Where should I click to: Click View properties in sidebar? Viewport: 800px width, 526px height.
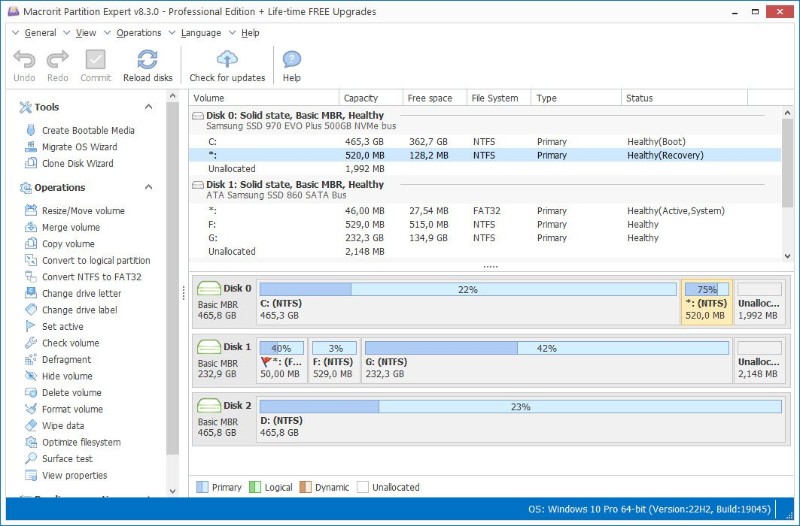click(x=74, y=475)
